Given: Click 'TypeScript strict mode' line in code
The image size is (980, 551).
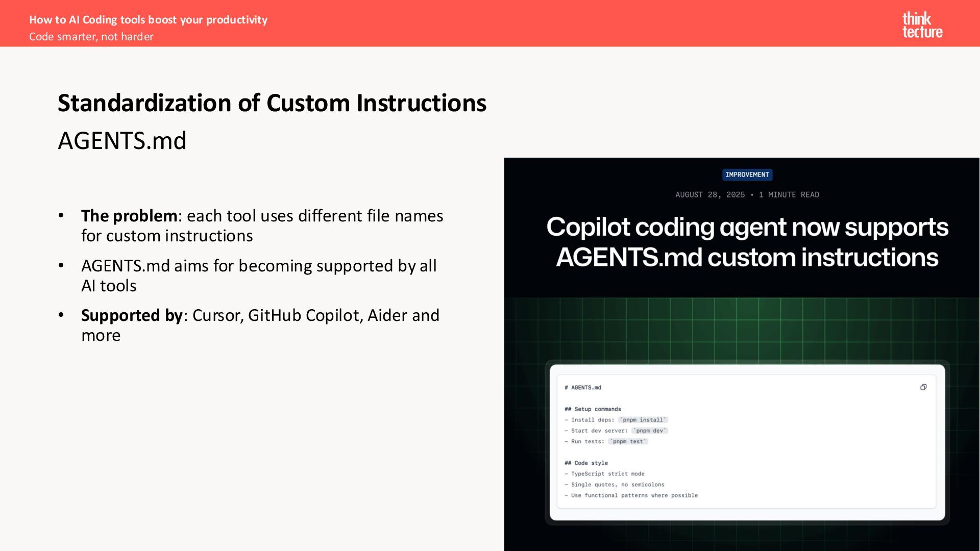Looking at the screenshot, I should pos(607,474).
